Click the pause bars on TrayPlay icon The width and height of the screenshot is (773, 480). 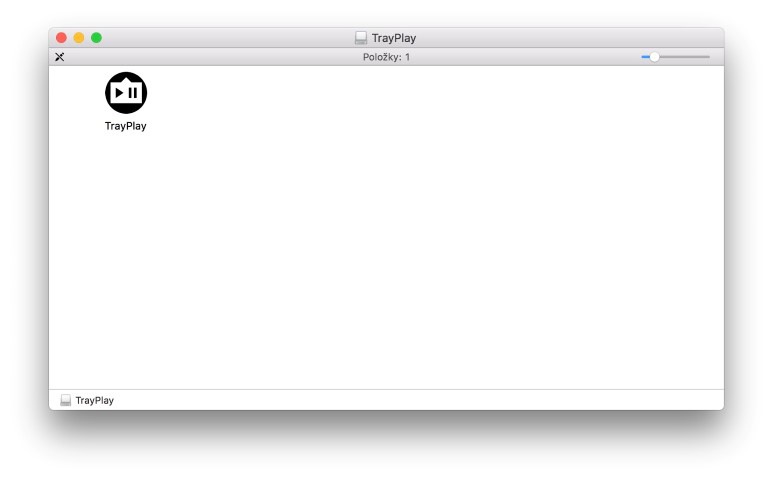click(x=133, y=93)
